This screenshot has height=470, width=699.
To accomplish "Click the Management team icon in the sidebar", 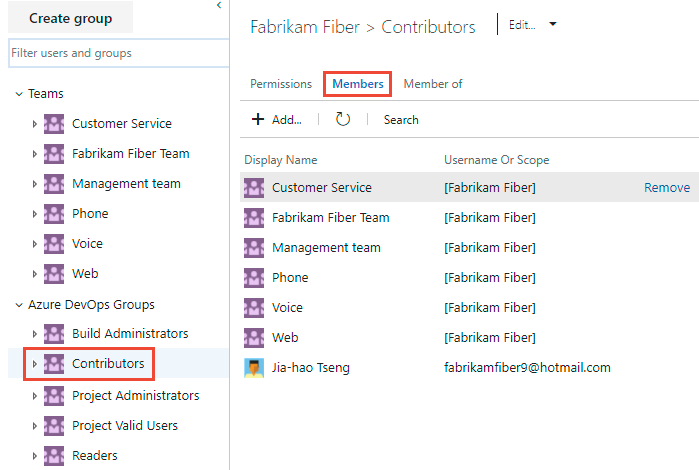I will pos(54,184).
